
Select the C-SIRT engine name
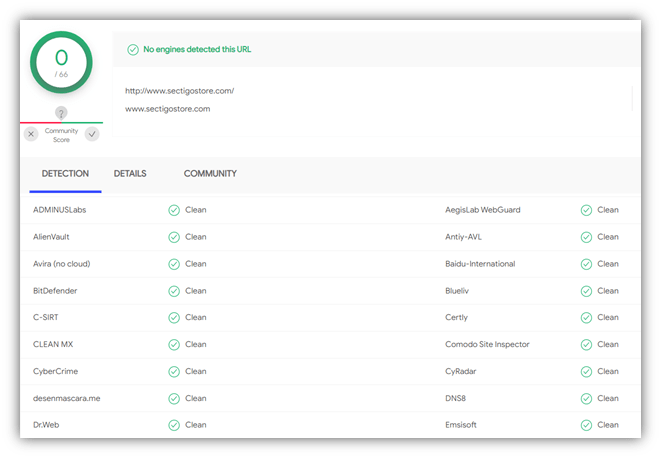(x=46, y=317)
